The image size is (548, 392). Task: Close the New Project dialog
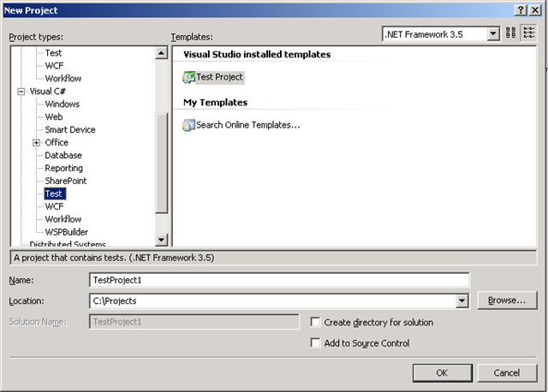coord(535,10)
